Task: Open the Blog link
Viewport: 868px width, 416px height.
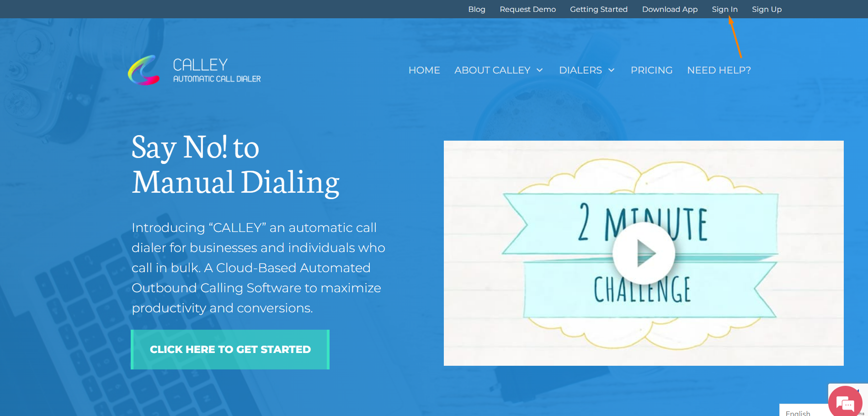Action: pyautogui.click(x=477, y=9)
